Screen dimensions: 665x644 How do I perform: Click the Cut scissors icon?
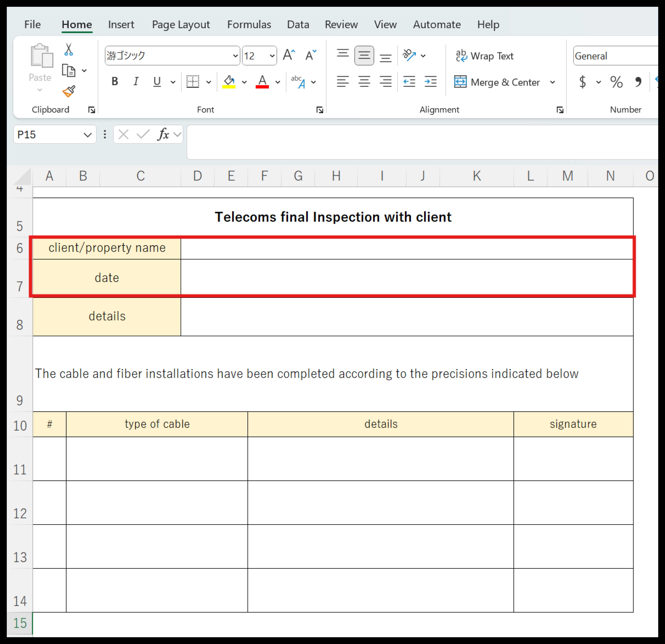(x=69, y=50)
